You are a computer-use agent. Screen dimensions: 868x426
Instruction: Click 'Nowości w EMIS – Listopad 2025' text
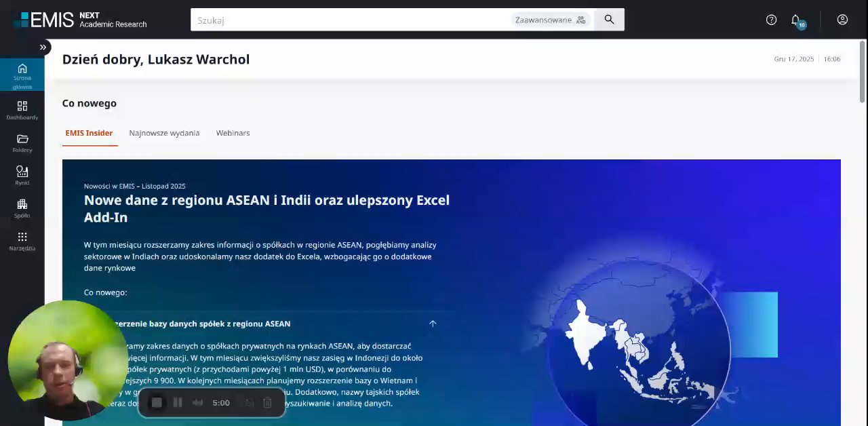coord(135,186)
